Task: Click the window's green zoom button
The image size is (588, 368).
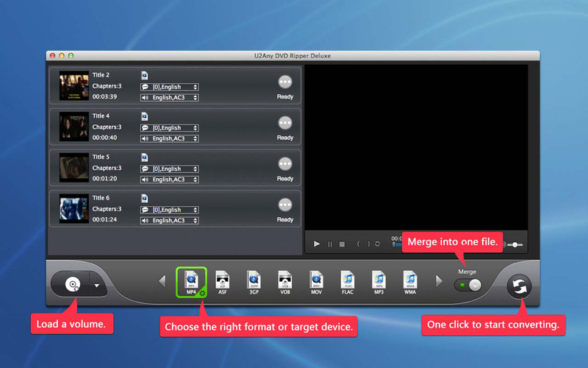Action: point(71,56)
